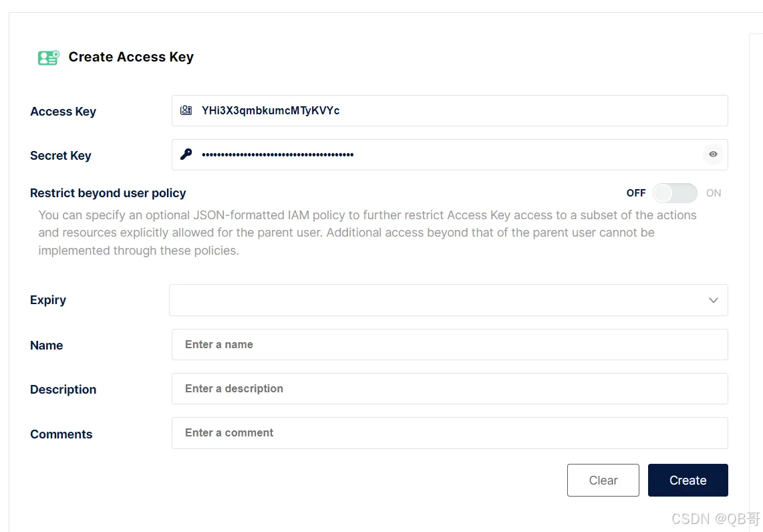Enable the Restrict beyond user policy switch

[x=674, y=193]
